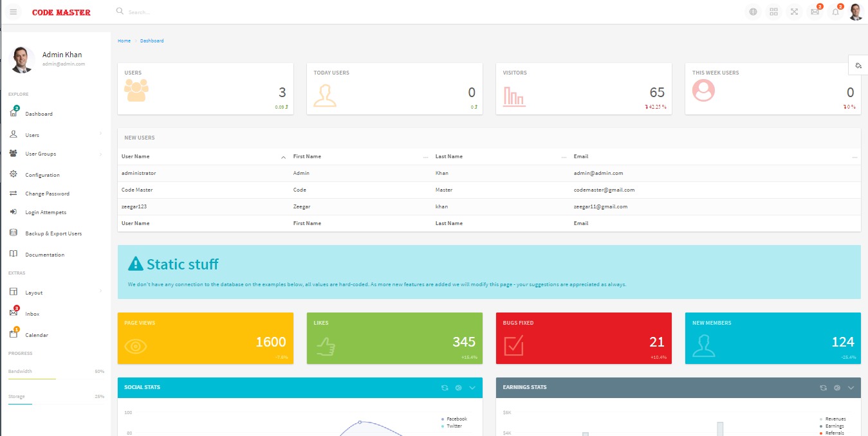Image resolution: width=868 pixels, height=436 pixels.
Task: Toggle Facebook series in Social Stats legend
Action: click(x=454, y=418)
